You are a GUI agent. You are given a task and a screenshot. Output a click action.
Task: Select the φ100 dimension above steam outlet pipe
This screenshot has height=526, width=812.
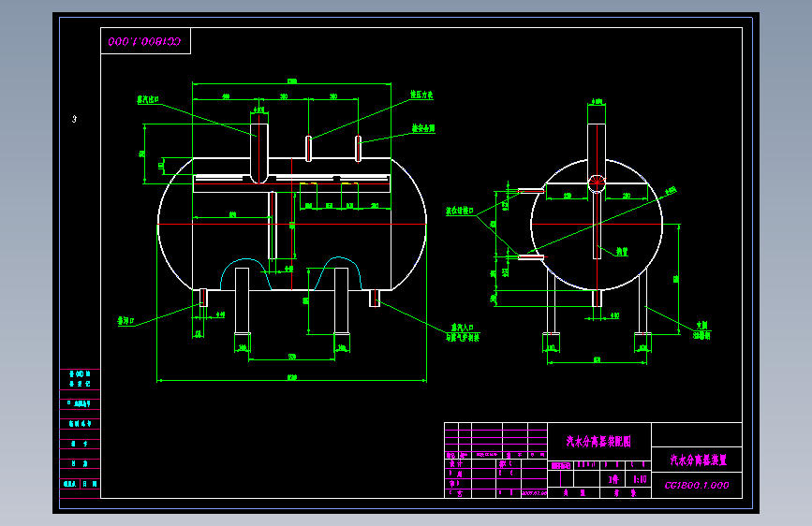coord(258,110)
